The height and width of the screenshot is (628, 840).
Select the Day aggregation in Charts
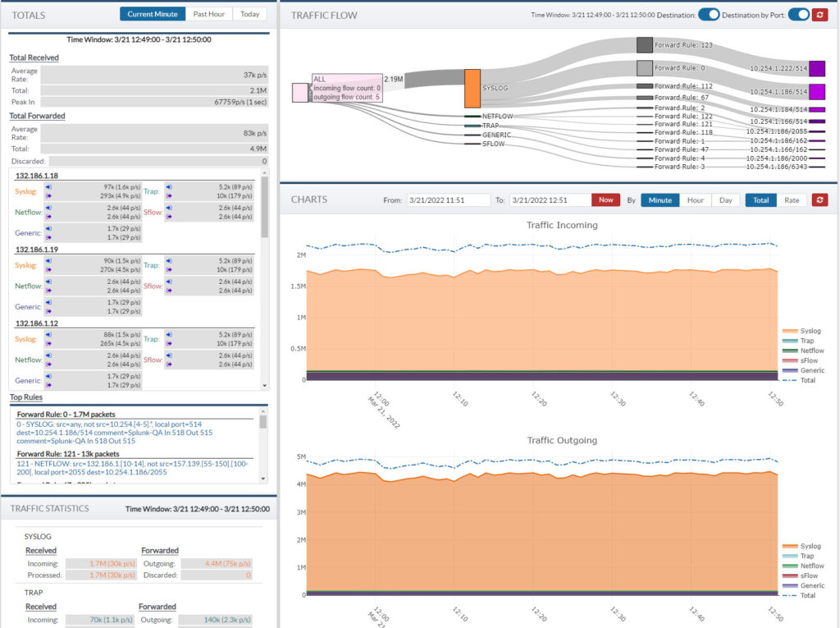coord(725,199)
